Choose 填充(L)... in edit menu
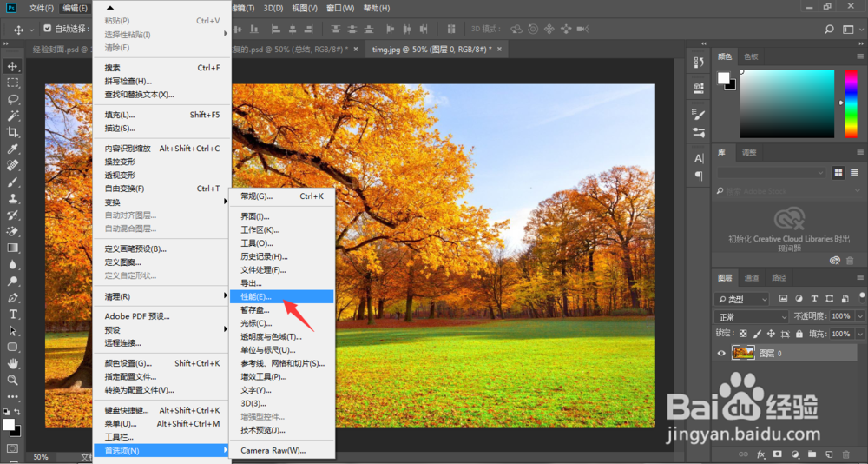 pyautogui.click(x=162, y=115)
